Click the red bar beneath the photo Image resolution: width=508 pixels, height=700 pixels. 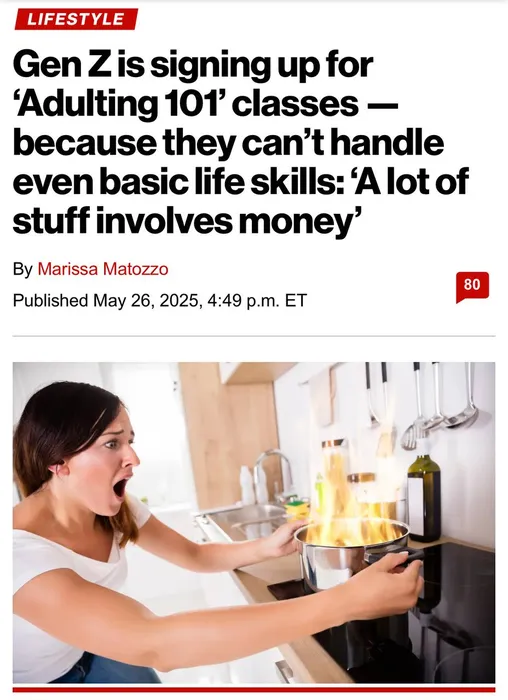tap(254, 689)
